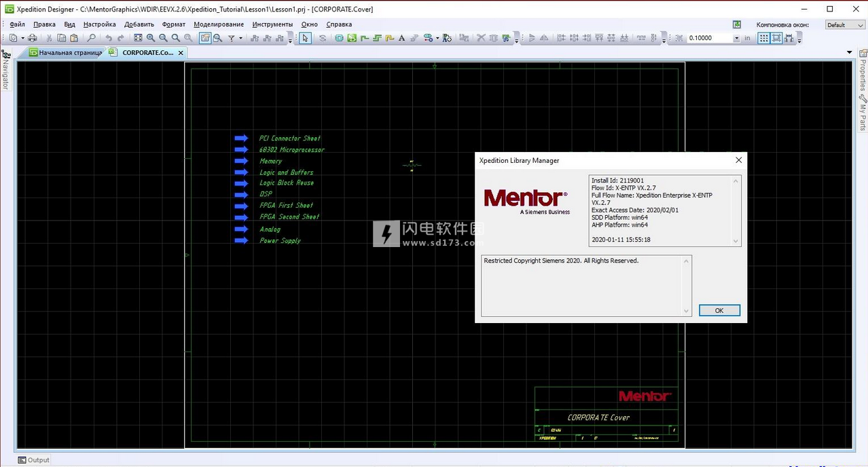Click the Zoom Out magnifier icon

coord(163,38)
